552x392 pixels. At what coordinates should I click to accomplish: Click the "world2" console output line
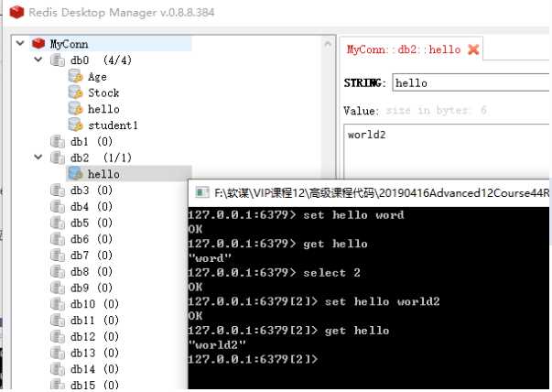click(217, 344)
